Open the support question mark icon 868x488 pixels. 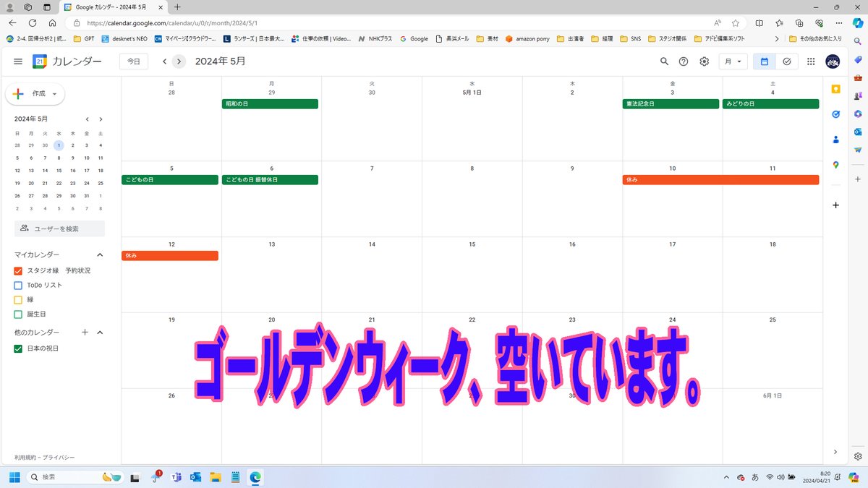(684, 61)
